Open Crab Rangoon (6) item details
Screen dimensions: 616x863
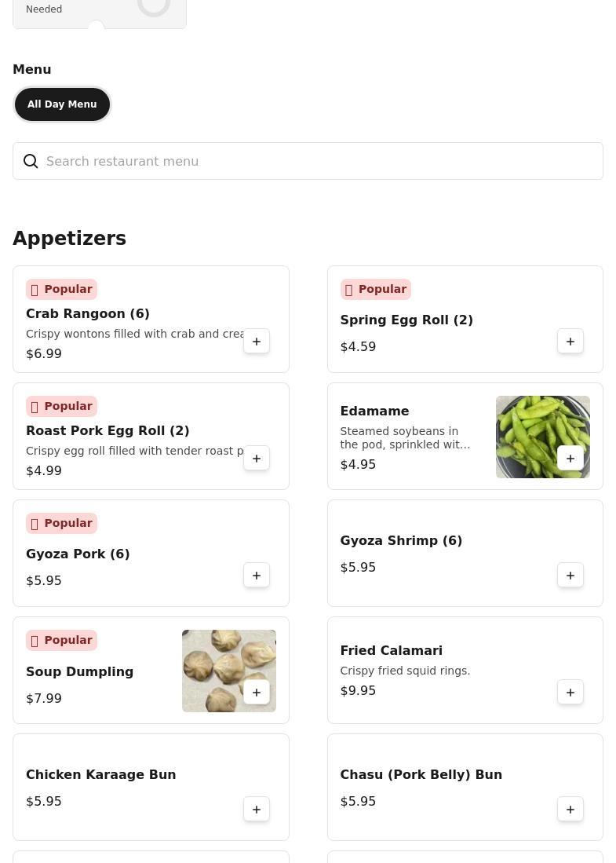(x=87, y=314)
